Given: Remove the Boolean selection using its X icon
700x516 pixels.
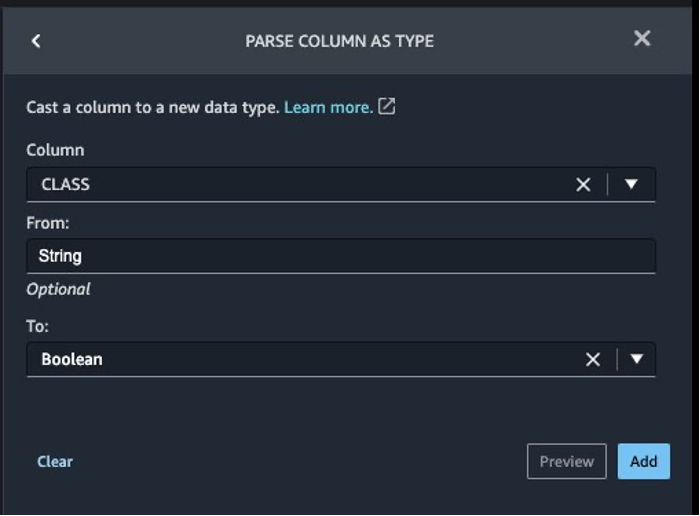Looking at the screenshot, I should coord(592,359).
